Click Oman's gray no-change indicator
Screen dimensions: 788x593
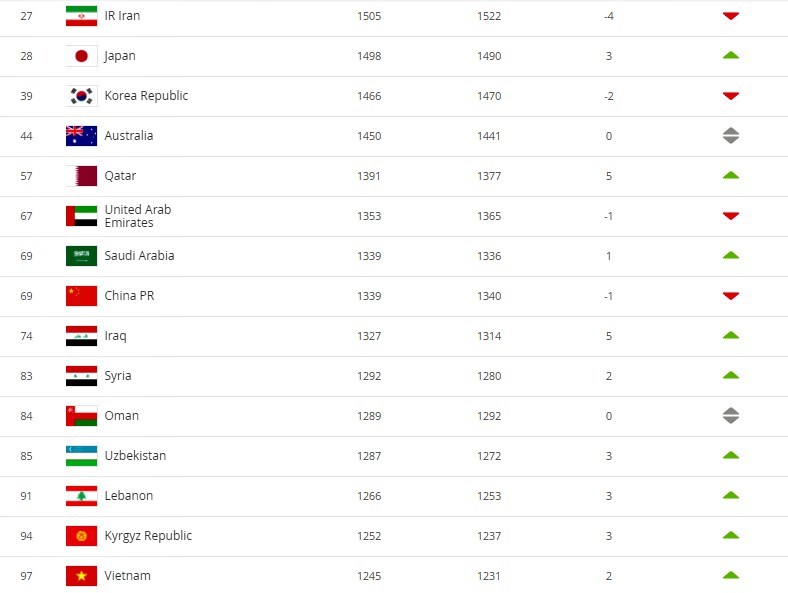click(730, 416)
